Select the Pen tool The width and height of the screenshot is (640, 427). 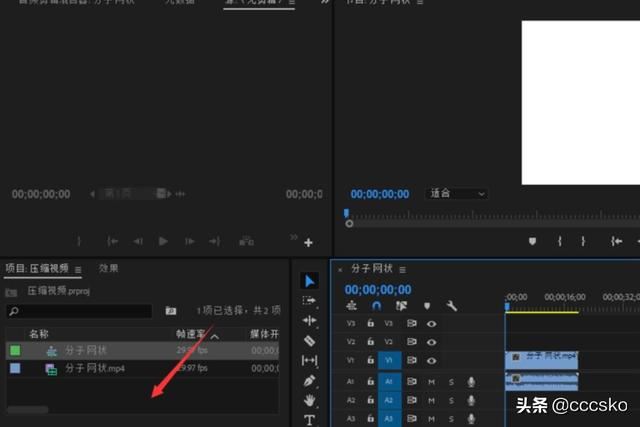[x=309, y=381]
